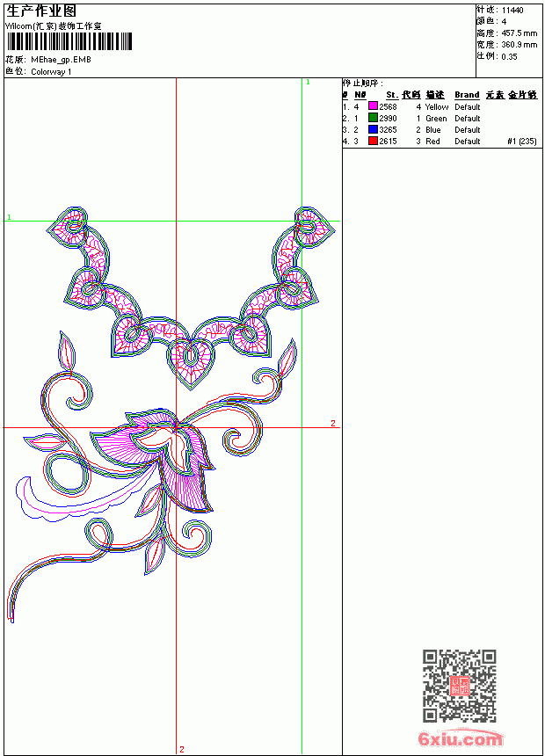Click the blue thread color swatch

pos(373,129)
